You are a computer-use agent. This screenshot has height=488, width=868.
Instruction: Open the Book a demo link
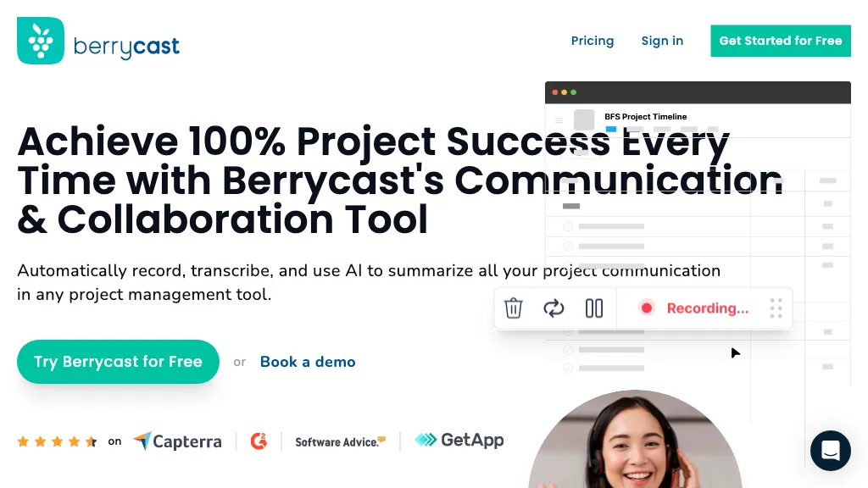[x=308, y=362]
